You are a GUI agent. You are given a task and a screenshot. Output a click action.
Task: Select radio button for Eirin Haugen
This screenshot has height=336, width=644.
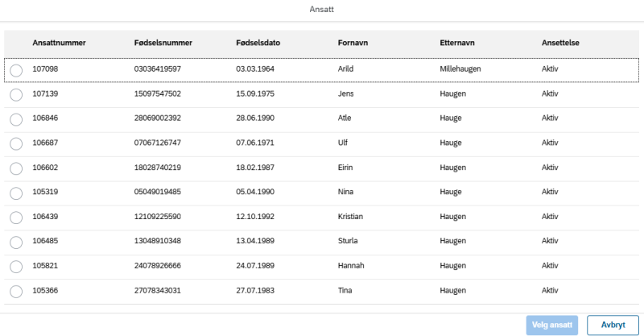pos(16,168)
